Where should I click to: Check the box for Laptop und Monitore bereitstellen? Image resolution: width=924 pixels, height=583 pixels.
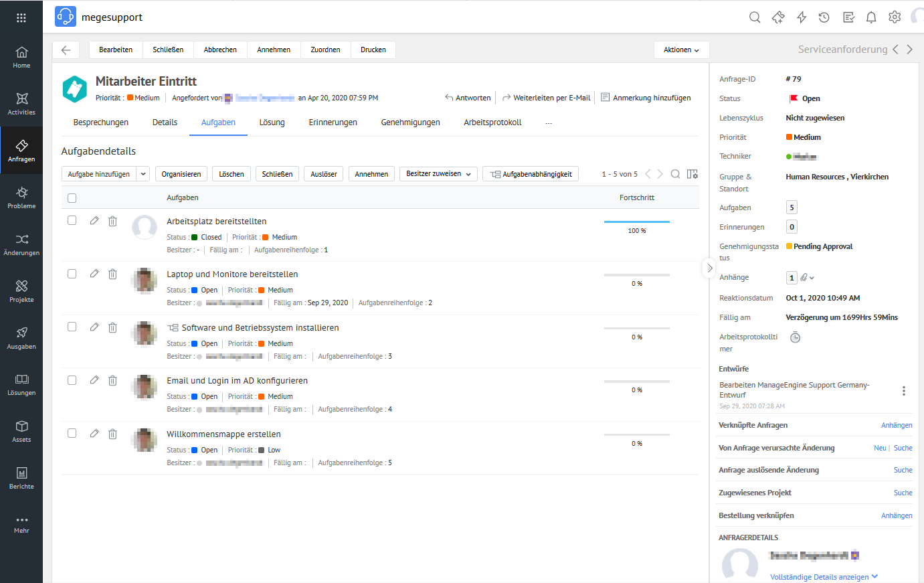[72, 274]
